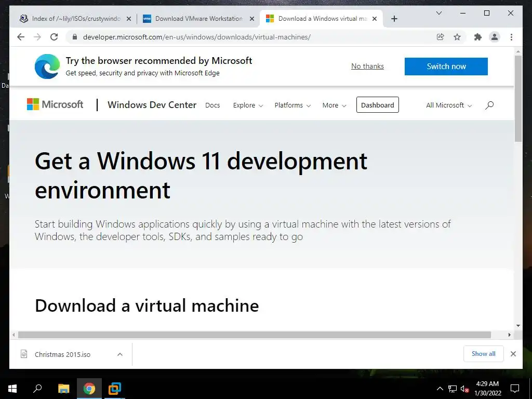Open network status tray icon
Viewport: 532px width, 399px height.
[453, 389]
